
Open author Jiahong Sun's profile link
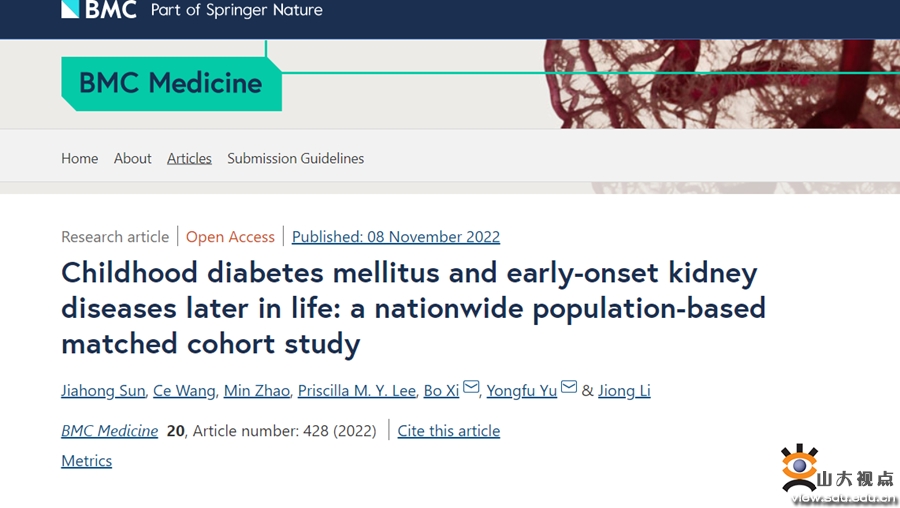(103, 391)
